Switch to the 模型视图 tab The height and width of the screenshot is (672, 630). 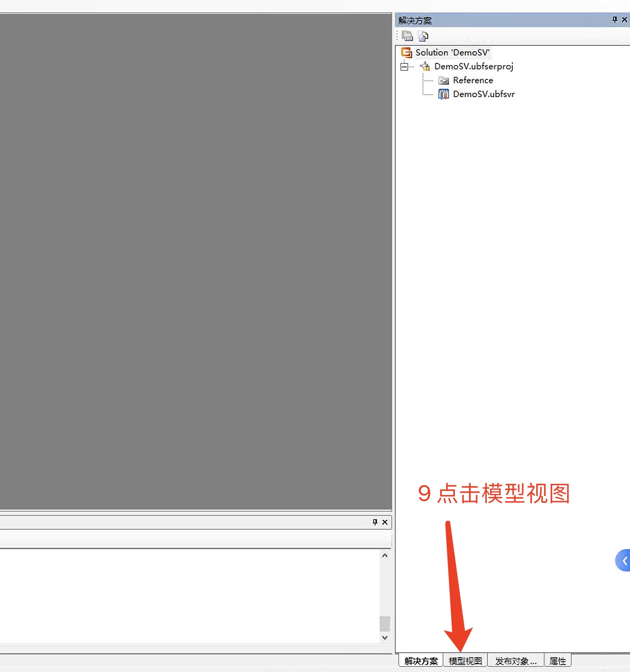click(465, 661)
